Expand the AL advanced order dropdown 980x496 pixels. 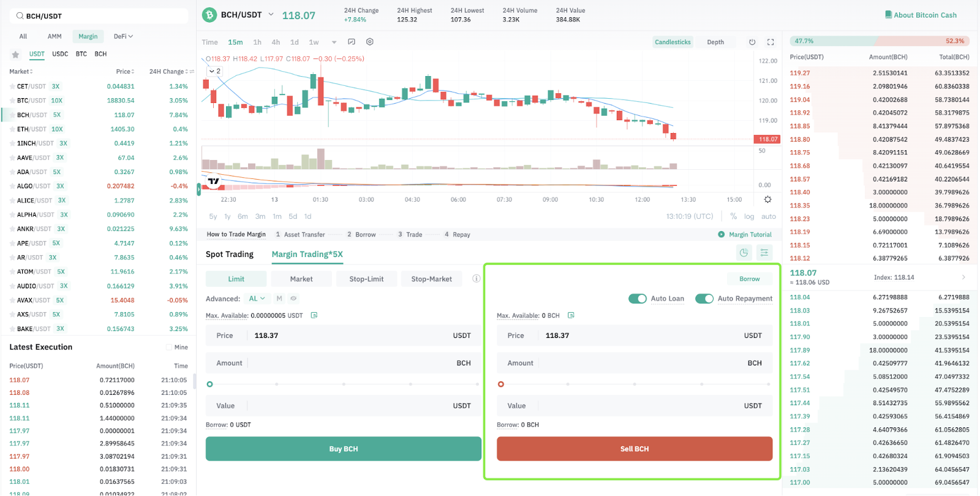click(x=257, y=299)
